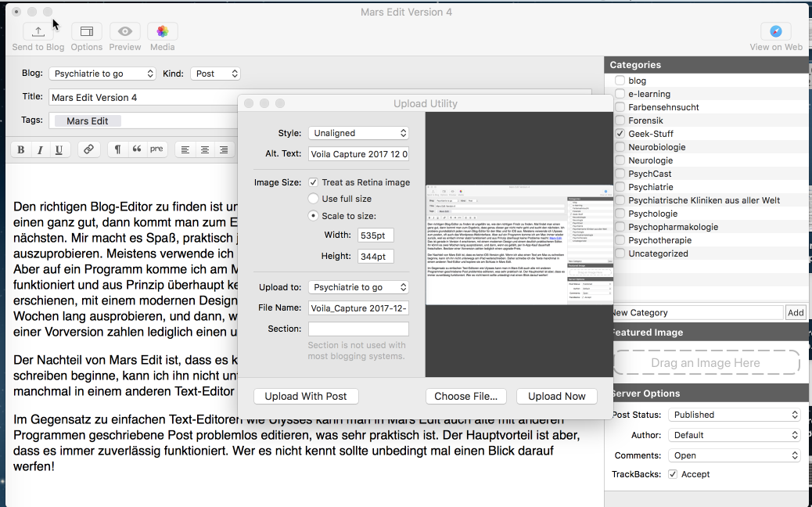Click the Upload Now button

(x=556, y=396)
